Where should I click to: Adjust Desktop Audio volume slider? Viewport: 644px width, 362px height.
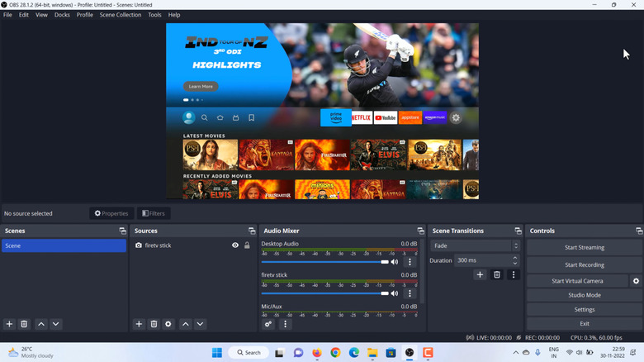coord(324,262)
